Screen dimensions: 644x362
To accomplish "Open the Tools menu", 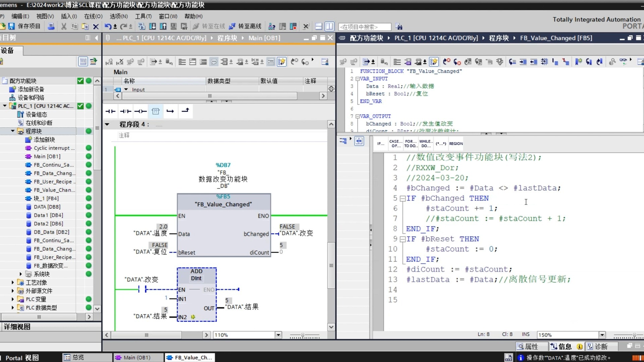I will 143,16.
